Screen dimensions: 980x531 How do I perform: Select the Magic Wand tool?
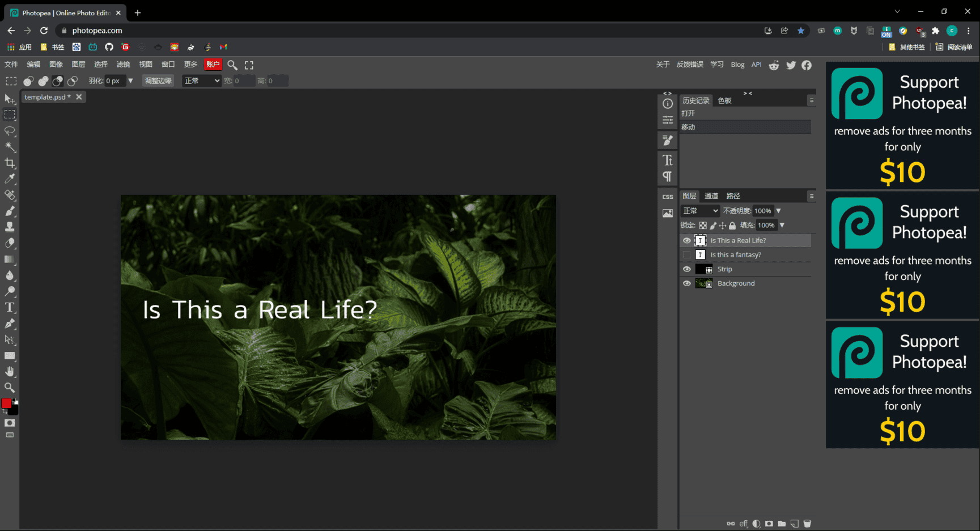pyautogui.click(x=10, y=147)
